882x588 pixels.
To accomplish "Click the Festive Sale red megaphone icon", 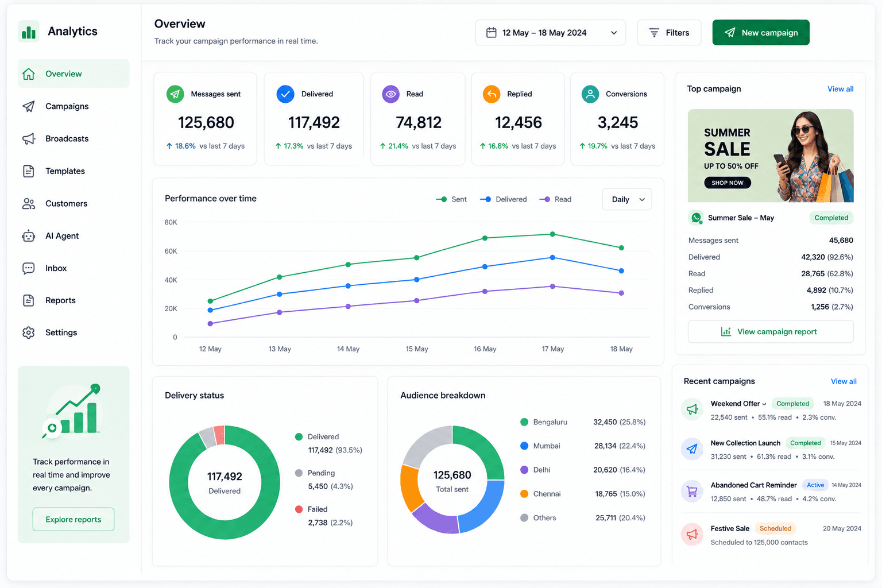I will [692, 535].
